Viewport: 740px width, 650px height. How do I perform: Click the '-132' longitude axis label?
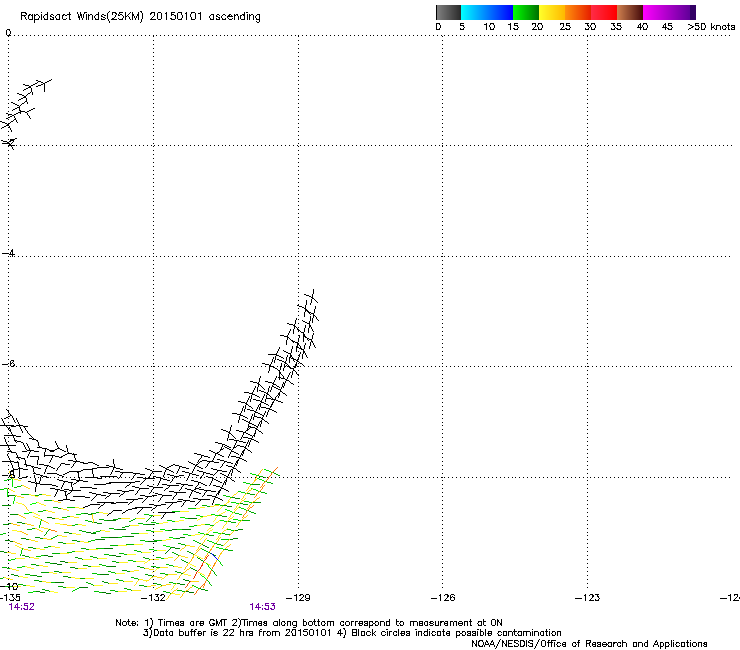pyautogui.click(x=153, y=598)
